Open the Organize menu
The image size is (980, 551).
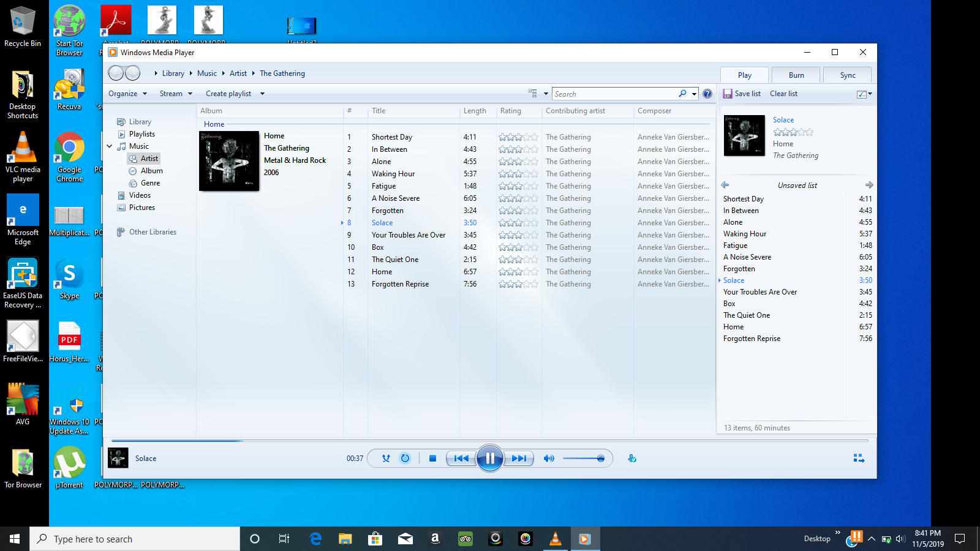(x=127, y=94)
